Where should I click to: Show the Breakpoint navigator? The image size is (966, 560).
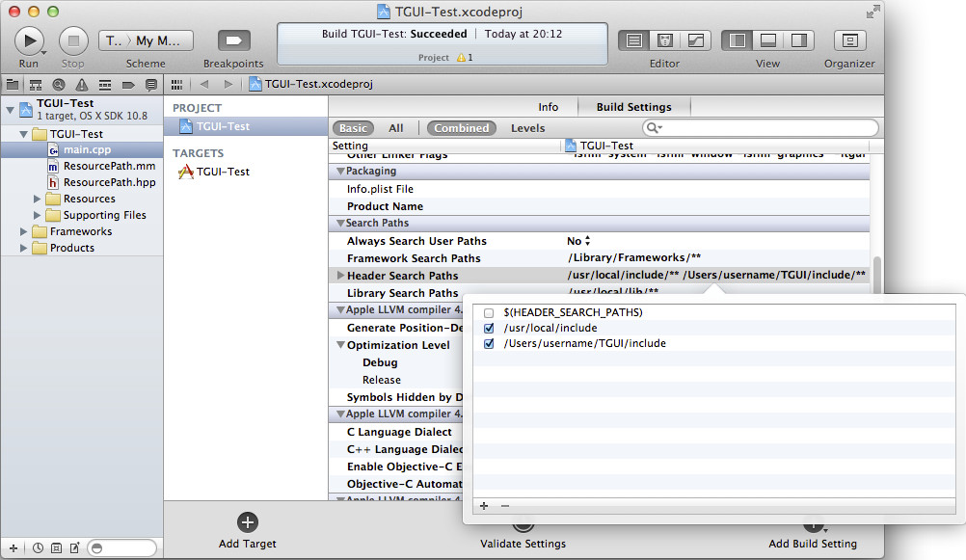128,85
